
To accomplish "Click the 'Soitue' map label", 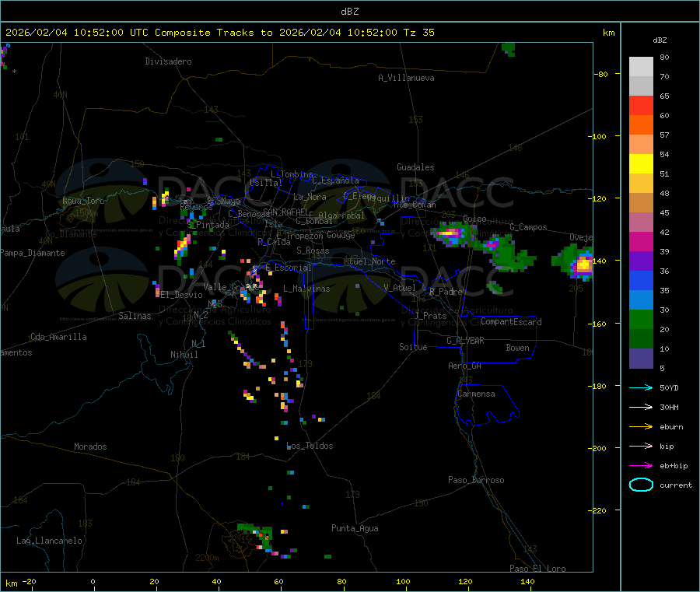I will click(413, 347).
